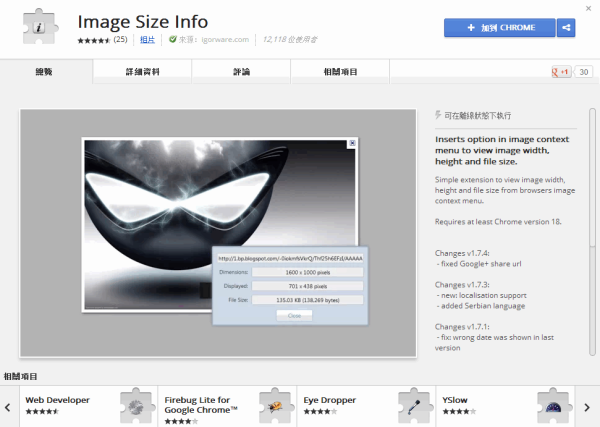600x427 pixels.
Task: Open the 總覽 overview tab
Action: click(46, 72)
